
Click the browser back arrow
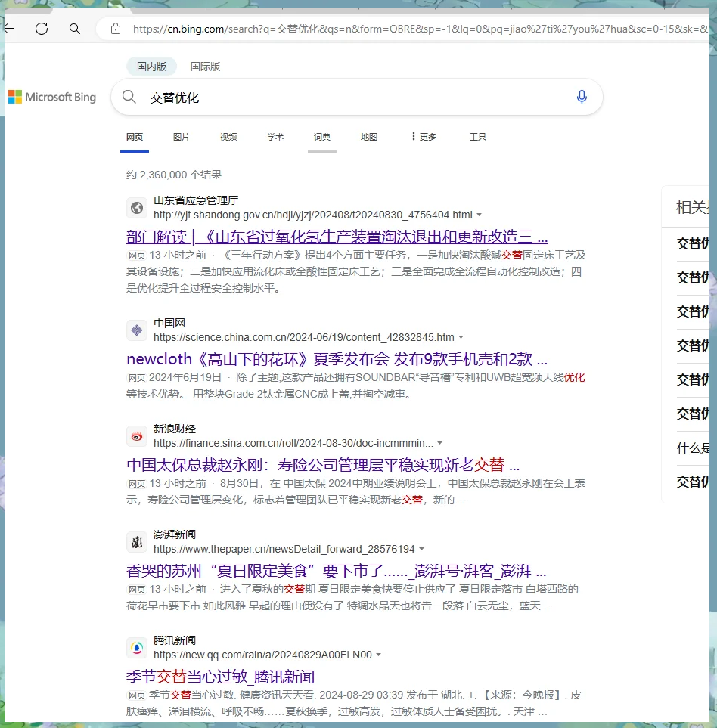pyautogui.click(x=10, y=29)
